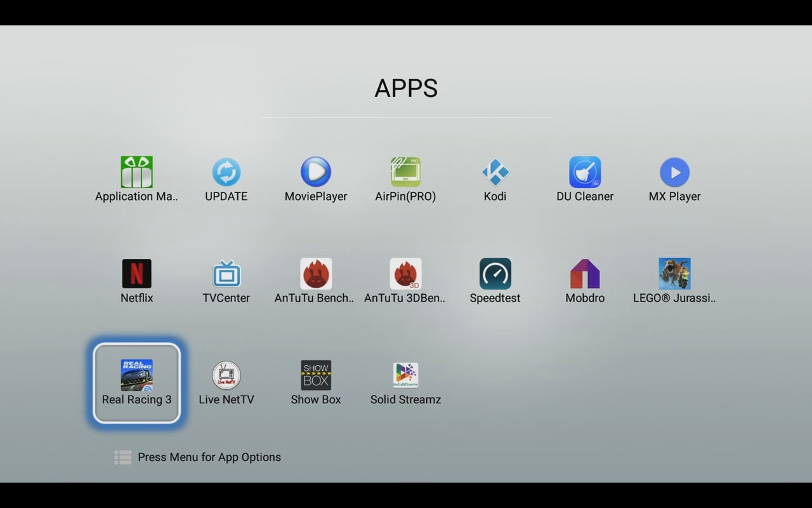Click the 'Press Menu for App Options' text
The width and height of the screenshot is (812, 508).
pos(209,457)
